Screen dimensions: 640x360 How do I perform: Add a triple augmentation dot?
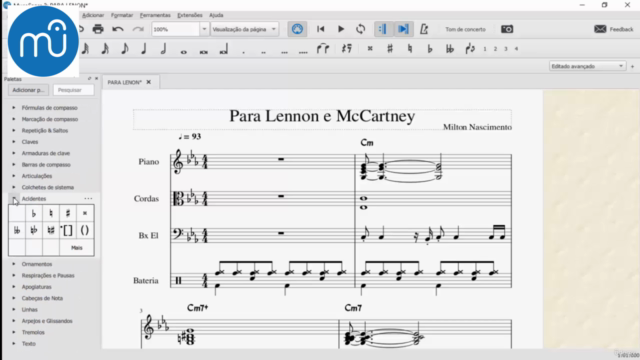coord(284,52)
